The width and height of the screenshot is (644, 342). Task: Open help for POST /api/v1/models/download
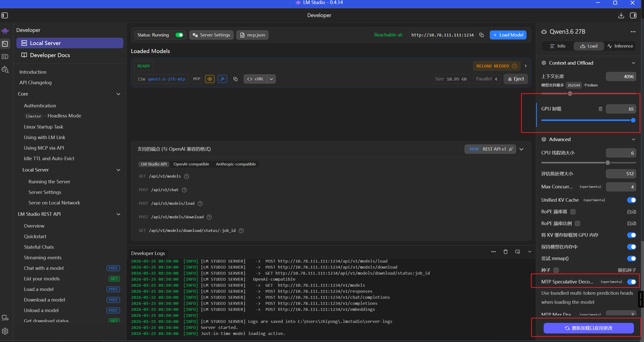pos(209,217)
